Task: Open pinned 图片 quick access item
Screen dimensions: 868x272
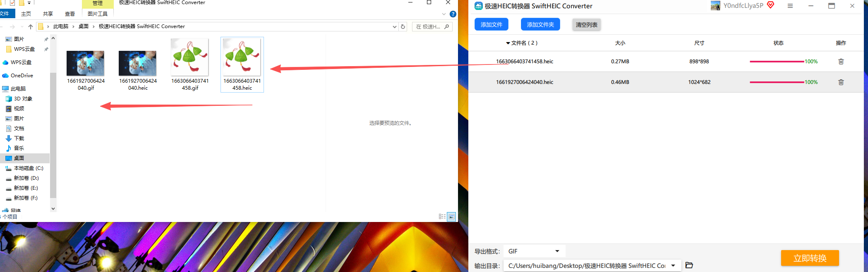Action: coord(15,39)
